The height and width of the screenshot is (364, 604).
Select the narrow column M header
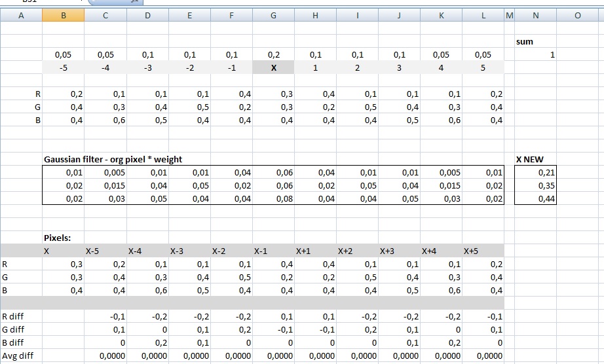(x=510, y=16)
